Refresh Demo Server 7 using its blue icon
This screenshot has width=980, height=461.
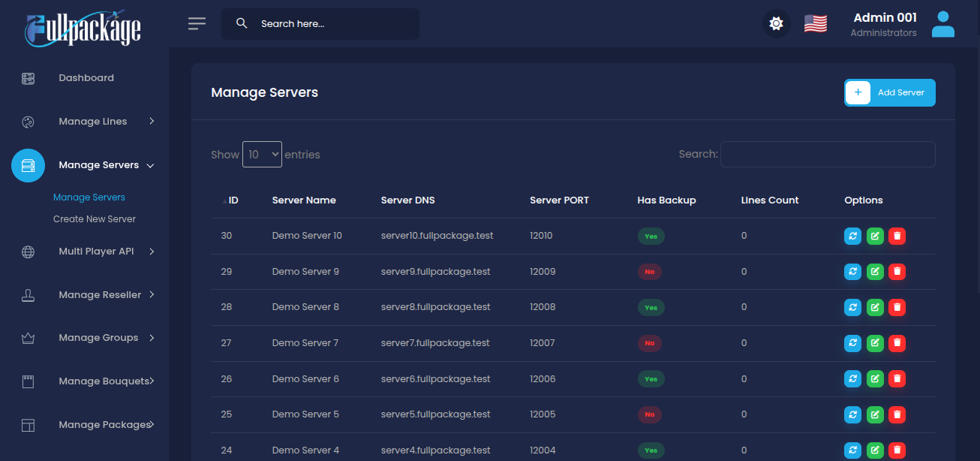coord(852,343)
